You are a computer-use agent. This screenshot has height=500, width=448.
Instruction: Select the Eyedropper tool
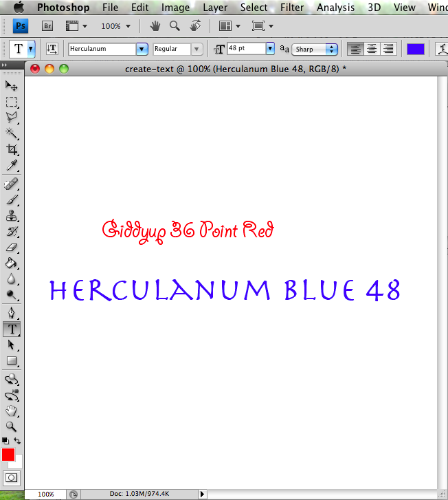pyautogui.click(x=12, y=165)
